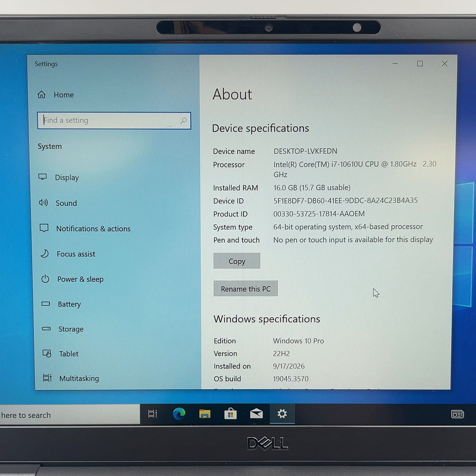
Task: Open Battery settings
Action: click(x=61, y=304)
